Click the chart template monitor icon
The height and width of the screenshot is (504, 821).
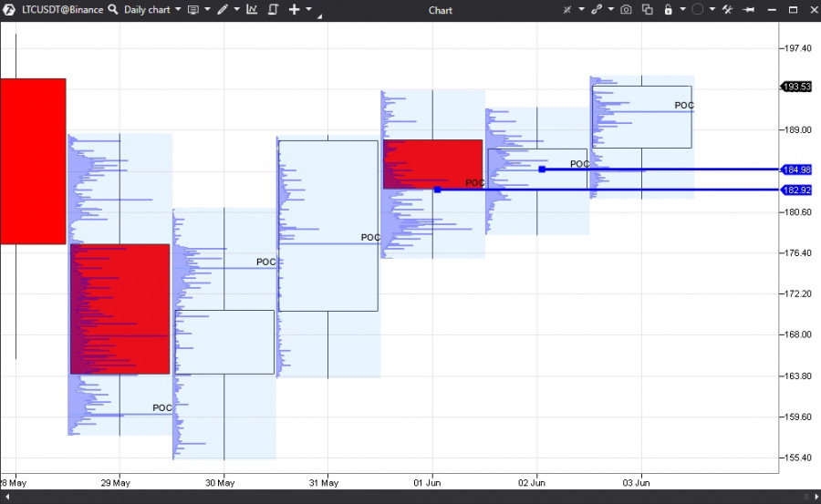click(x=193, y=9)
